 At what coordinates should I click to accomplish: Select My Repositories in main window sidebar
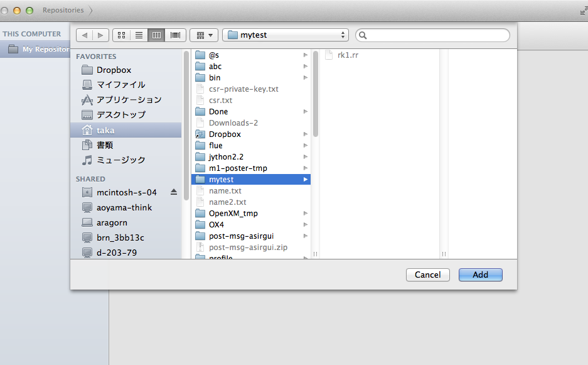click(35, 49)
